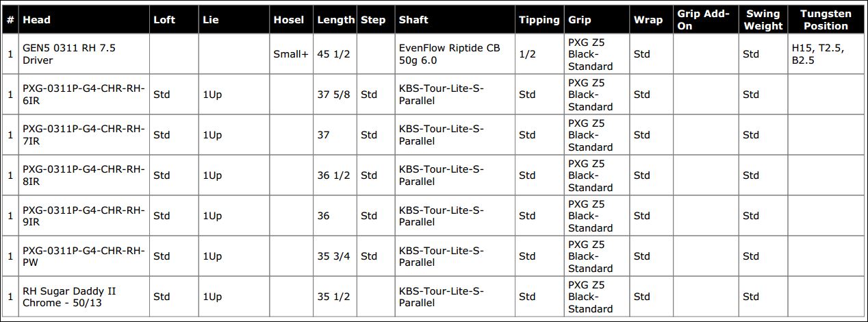
Task: Click the Grip Add-On column header
Action: coord(703,20)
